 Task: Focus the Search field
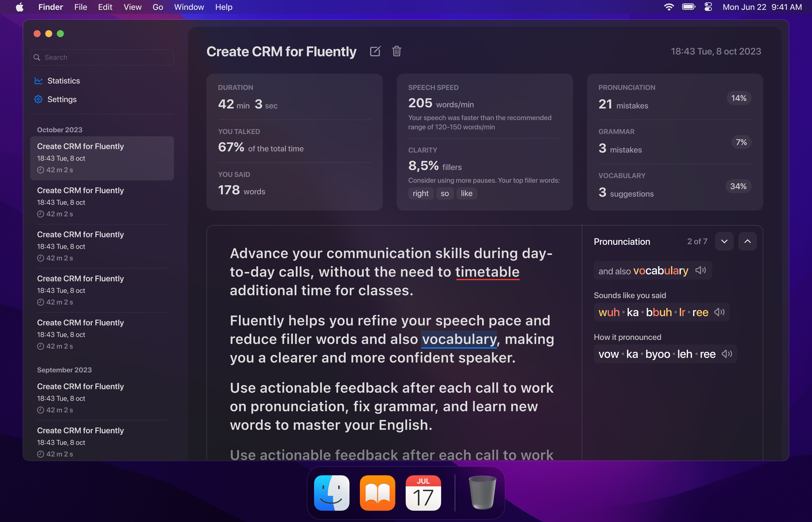pos(102,57)
